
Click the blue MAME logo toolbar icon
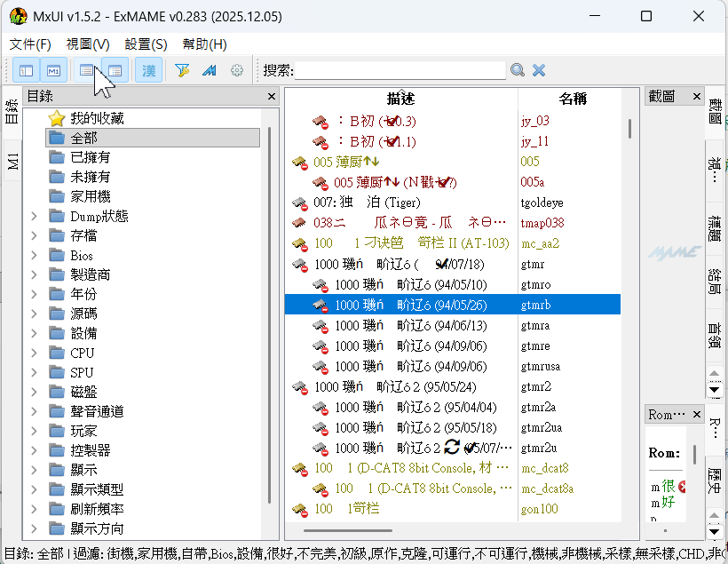pyautogui.click(x=210, y=70)
